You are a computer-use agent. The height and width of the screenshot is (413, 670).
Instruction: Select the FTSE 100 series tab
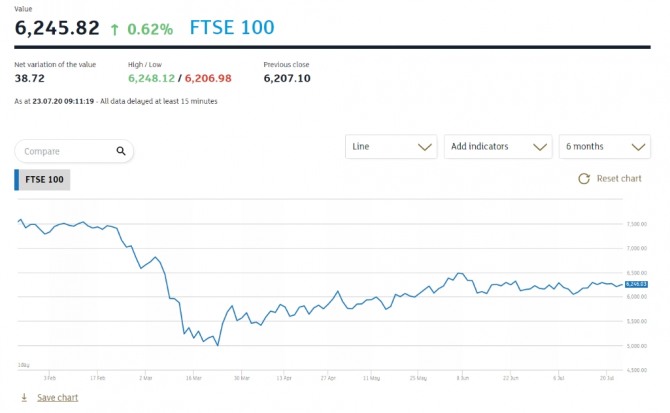click(44, 180)
